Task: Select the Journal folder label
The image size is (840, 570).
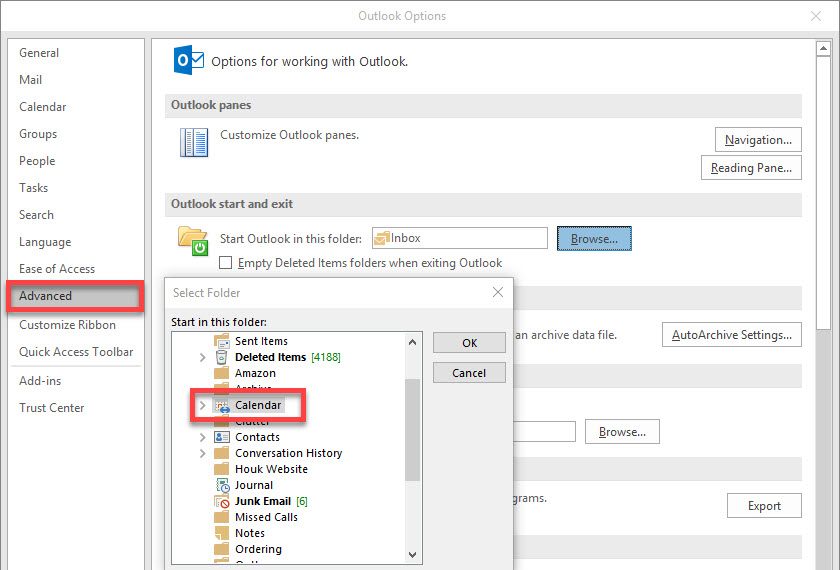Action: coord(254,485)
